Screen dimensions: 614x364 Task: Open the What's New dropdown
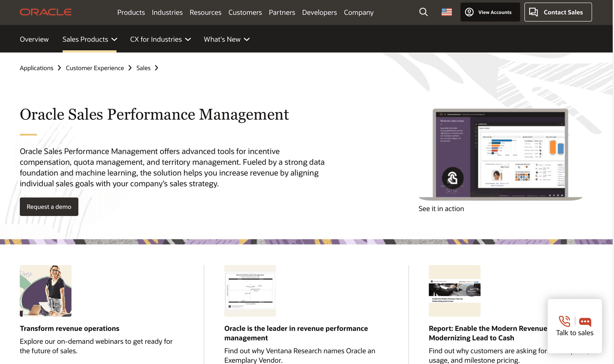(226, 39)
